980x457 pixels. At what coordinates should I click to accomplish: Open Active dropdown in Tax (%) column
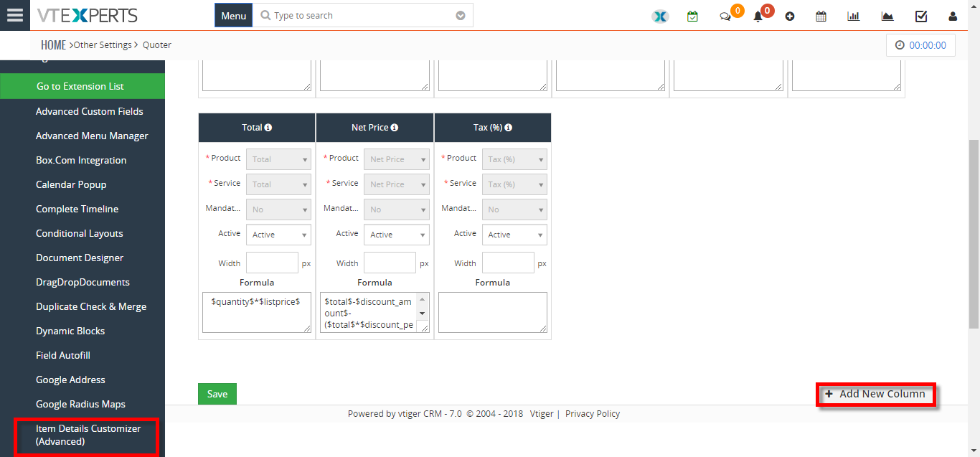pyautogui.click(x=514, y=235)
